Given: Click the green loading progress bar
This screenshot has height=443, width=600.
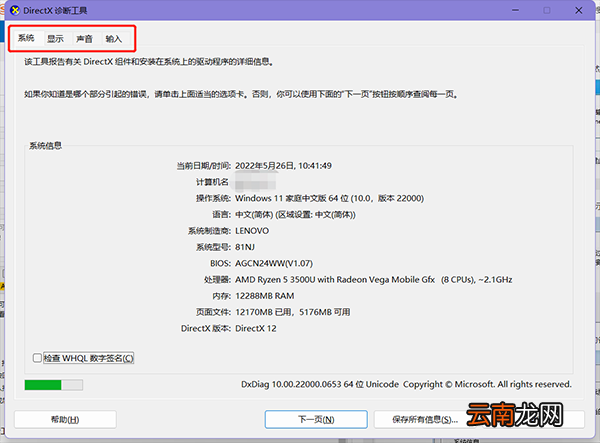Looking at the screenshot, I should click(54, 385).
